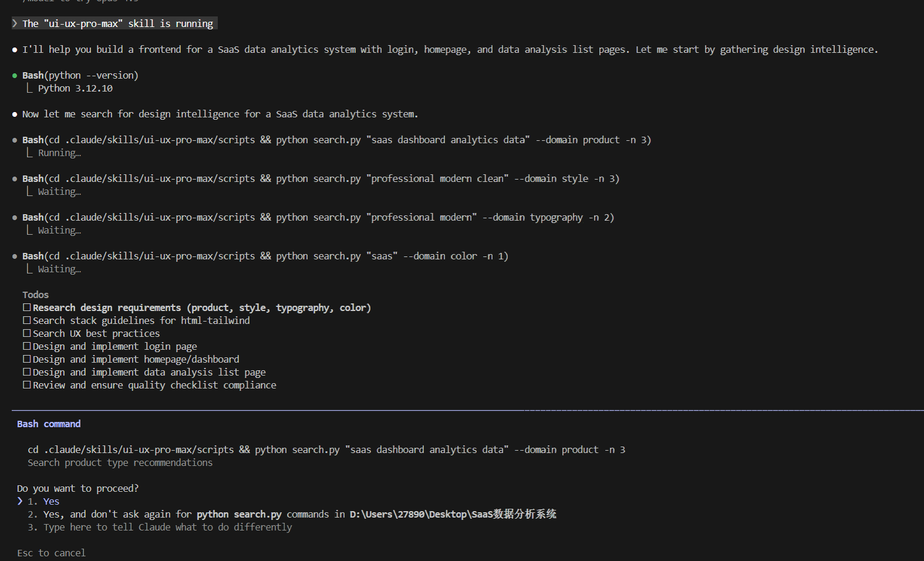Click the bullet of the 'saas' color search command
The width and height of the screenshot is (924, 561).
(15, 256)
